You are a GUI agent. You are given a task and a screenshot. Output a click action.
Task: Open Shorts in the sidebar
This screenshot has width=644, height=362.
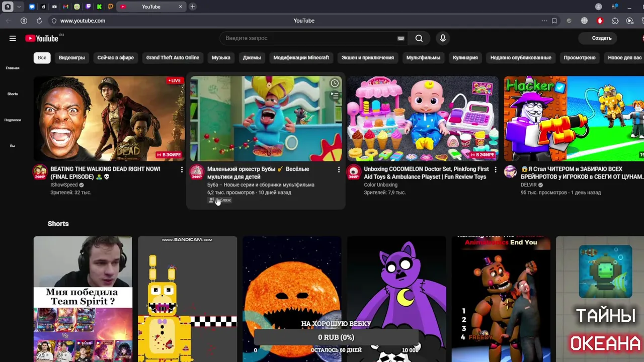pyautogui.click(x=13, y=94)
